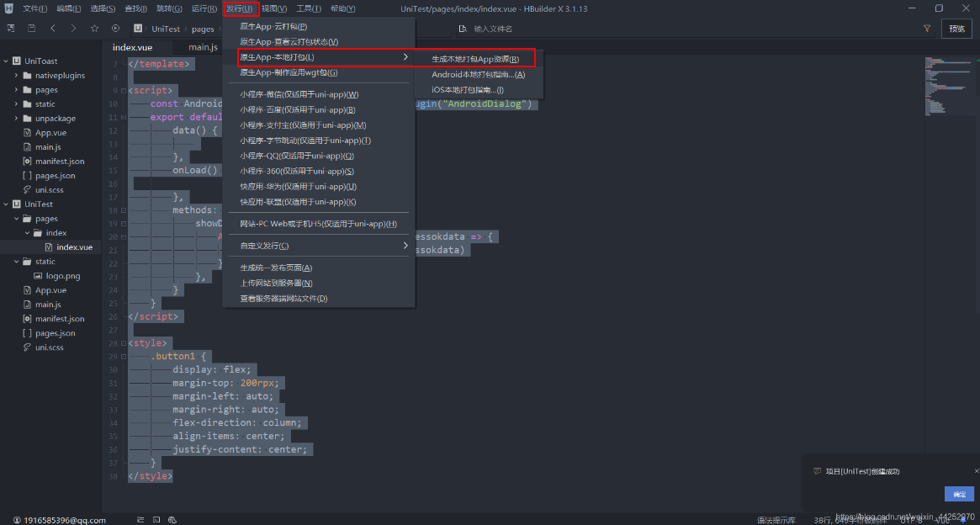
Task: Click the UniTest project icon in breadcrumb
Action: 138,29
